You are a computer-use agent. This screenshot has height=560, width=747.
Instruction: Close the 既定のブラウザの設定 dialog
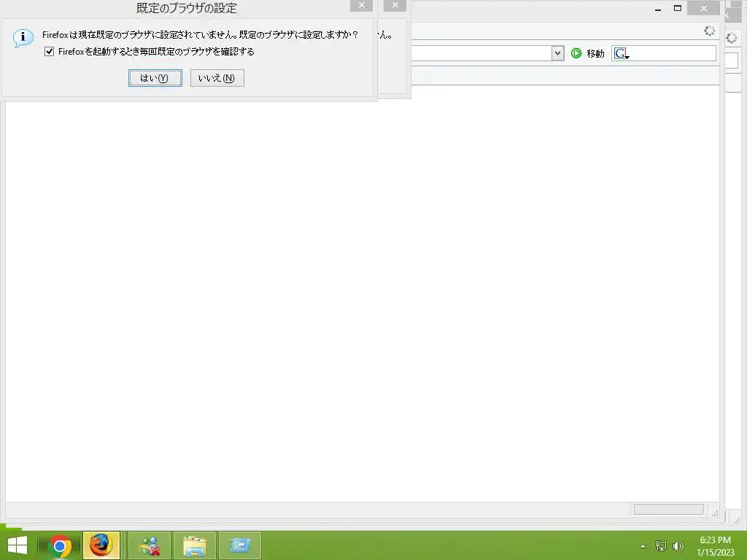(361, 5)
